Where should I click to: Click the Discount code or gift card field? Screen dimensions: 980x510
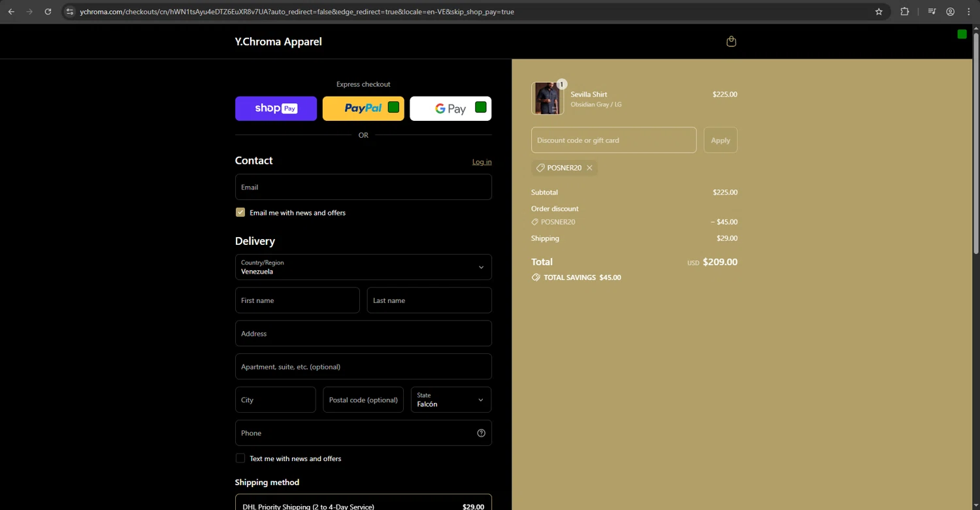click(x=613, y=140)
